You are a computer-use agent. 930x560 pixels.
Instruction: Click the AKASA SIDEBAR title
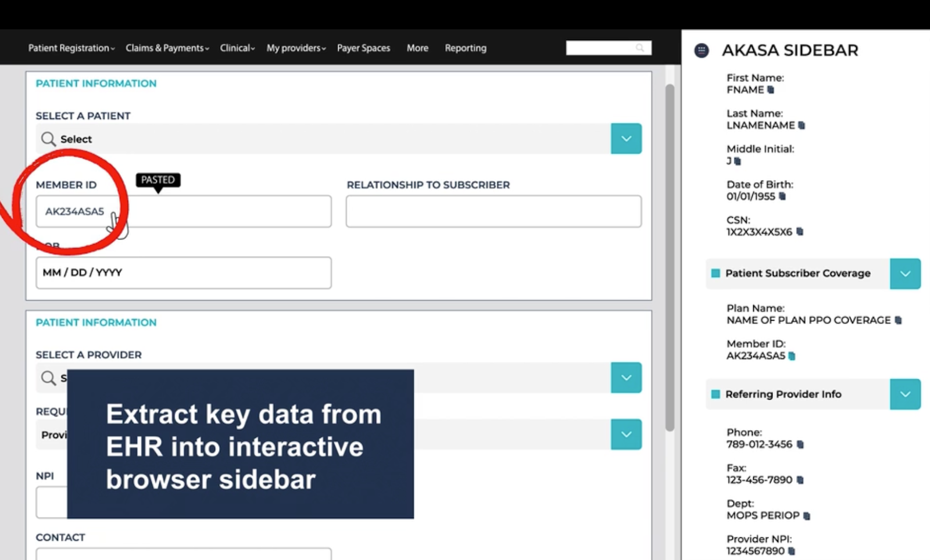(x=790, y=51)
